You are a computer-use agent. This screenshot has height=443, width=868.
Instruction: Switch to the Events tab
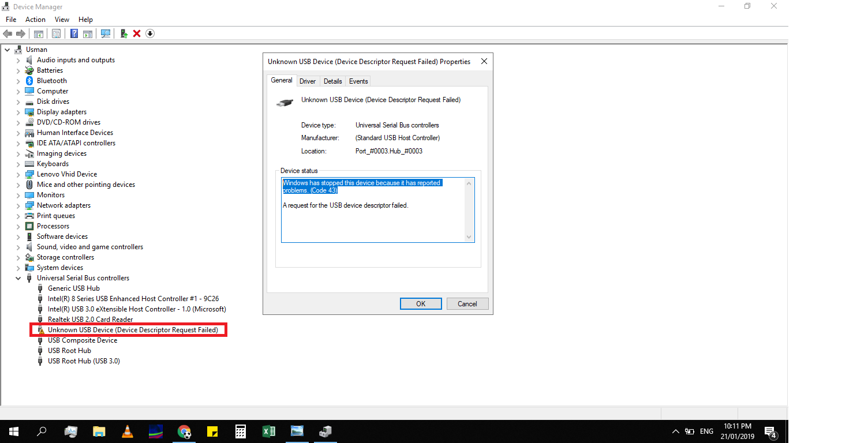pos(358,81)
